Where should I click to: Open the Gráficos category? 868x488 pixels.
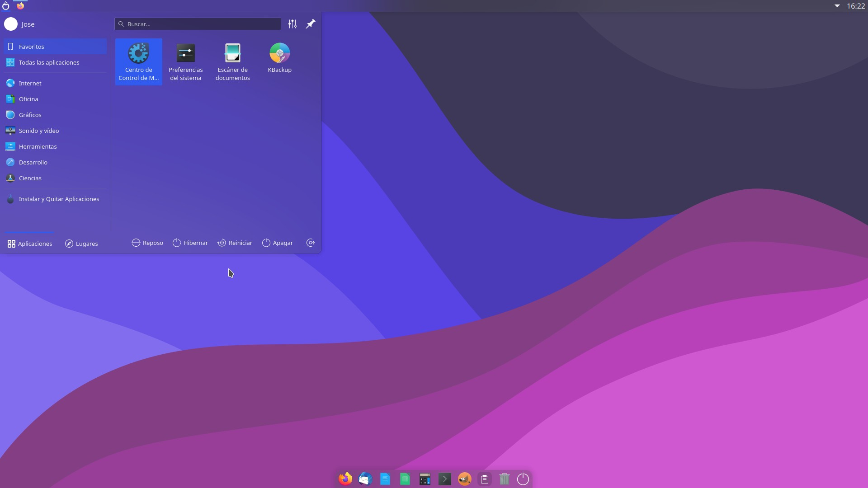[x=30, y=115]
